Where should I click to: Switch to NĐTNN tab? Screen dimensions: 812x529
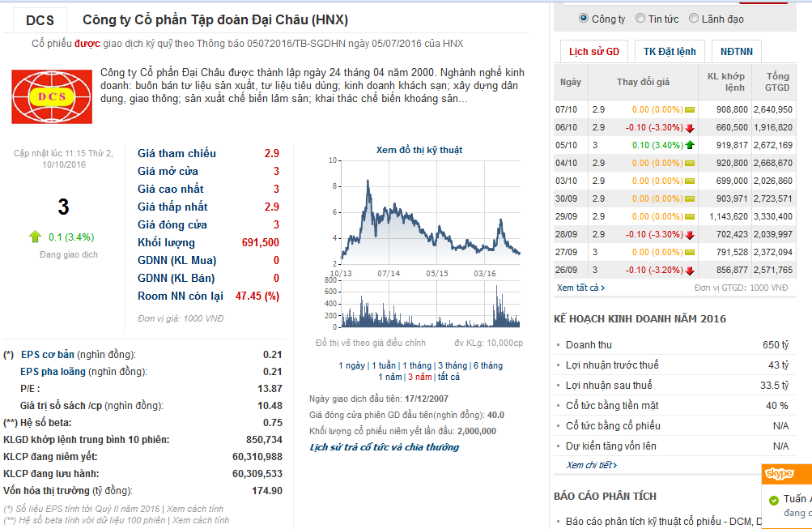pos(737,51)
